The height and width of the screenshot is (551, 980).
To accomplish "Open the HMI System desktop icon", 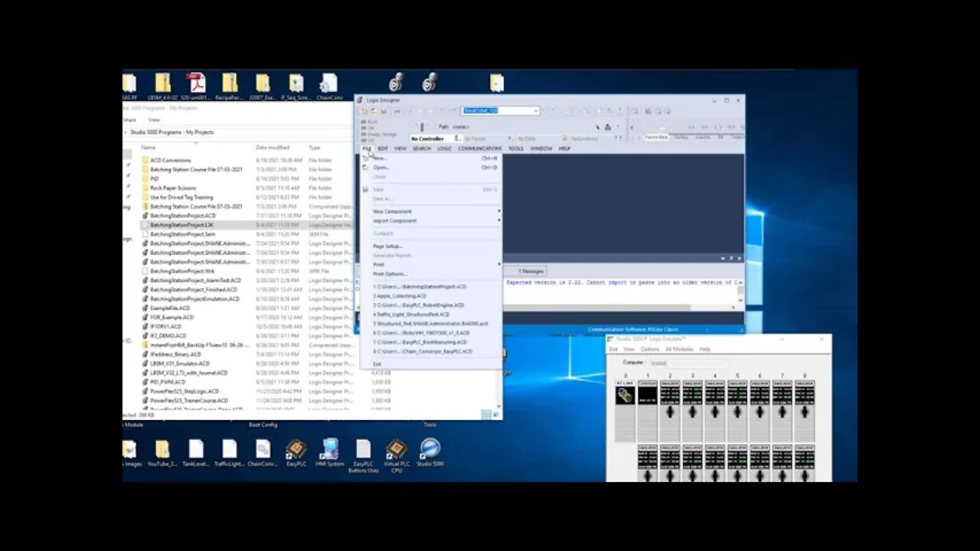I will tap(330, 452).
